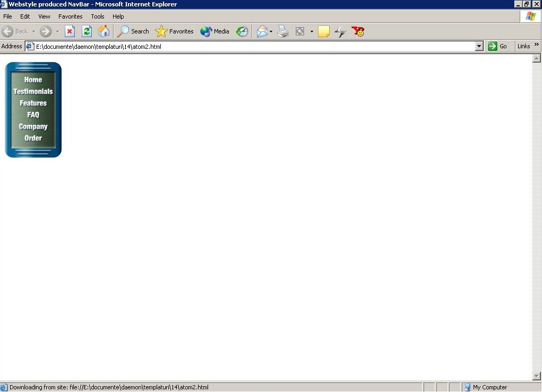Show the Media pane
The height and width of the screenshot is (392, 542).
click(x=215, y=31)
